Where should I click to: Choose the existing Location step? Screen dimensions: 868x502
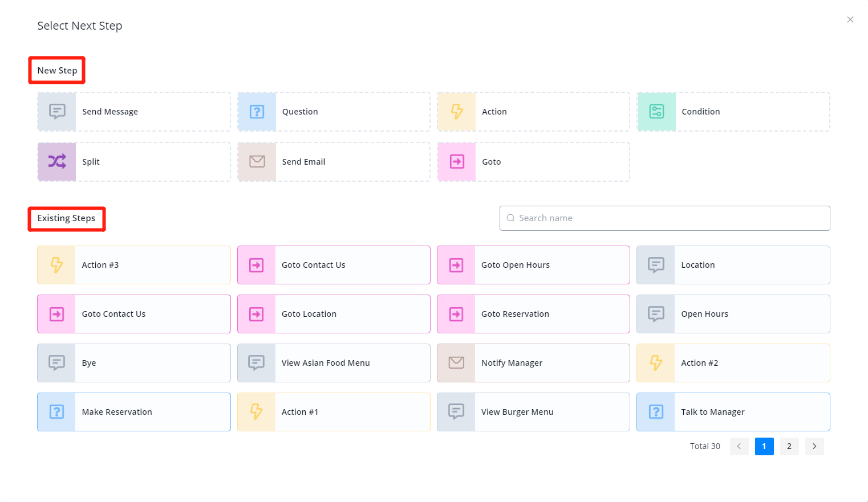pyautogui.click(x=733, y=265)
